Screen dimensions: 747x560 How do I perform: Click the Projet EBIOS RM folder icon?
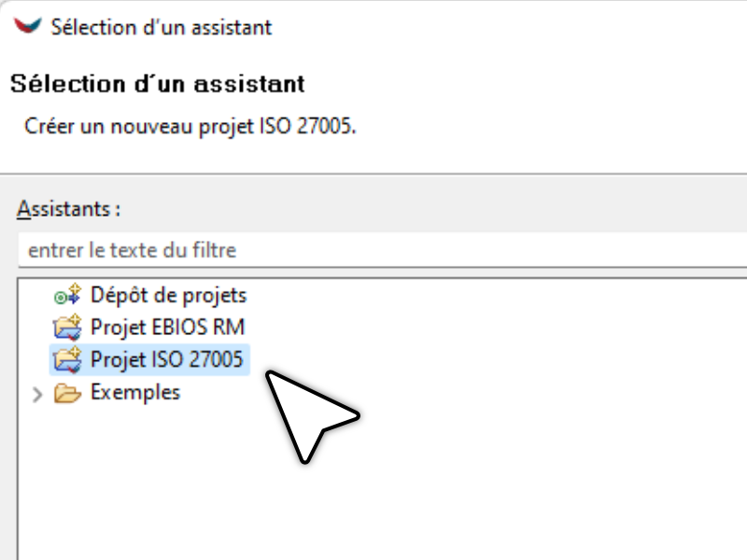(x=67, y=328)
